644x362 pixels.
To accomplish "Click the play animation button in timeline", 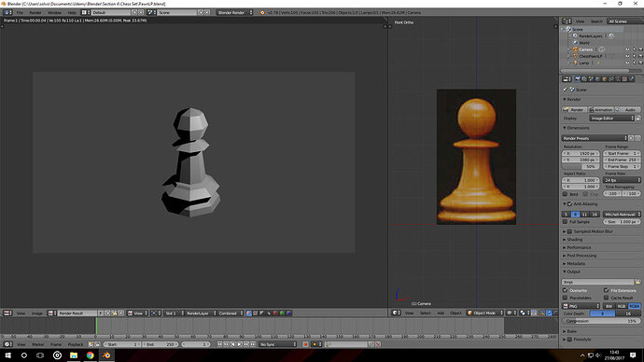I will click(x=240, y=344).
